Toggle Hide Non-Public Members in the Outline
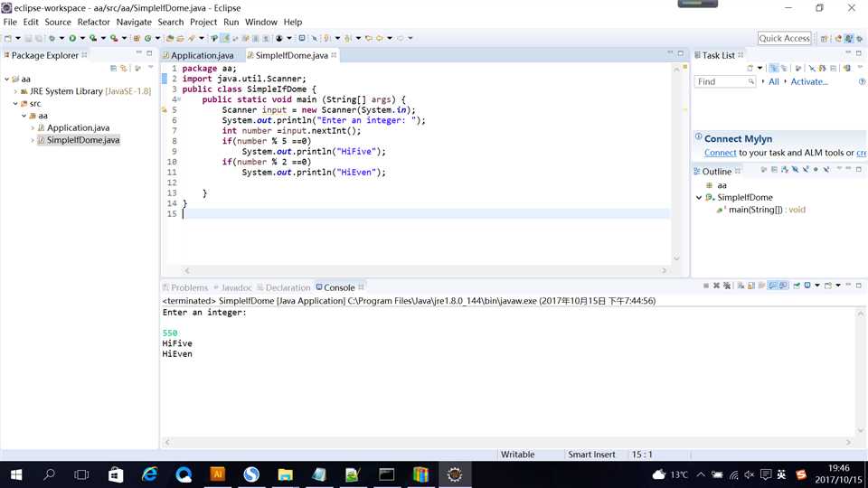This screenshot has width=868, height=488. (816, 169)
